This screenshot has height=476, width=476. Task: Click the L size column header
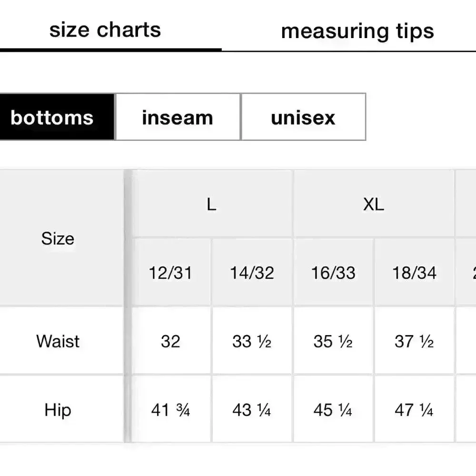(x=211, y=204)
